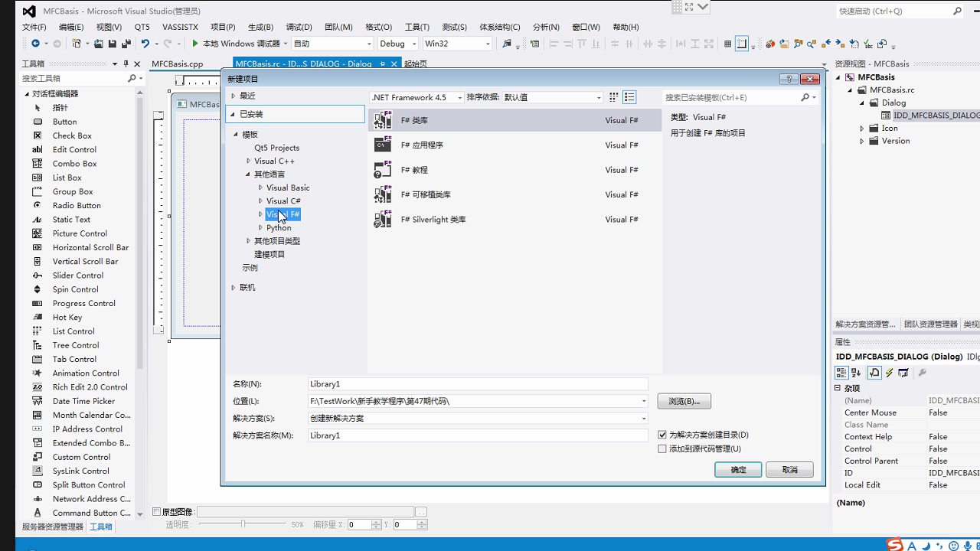Switch to the MFCBasis.cpp tab
980x551 pixels.
coord(178,64)
